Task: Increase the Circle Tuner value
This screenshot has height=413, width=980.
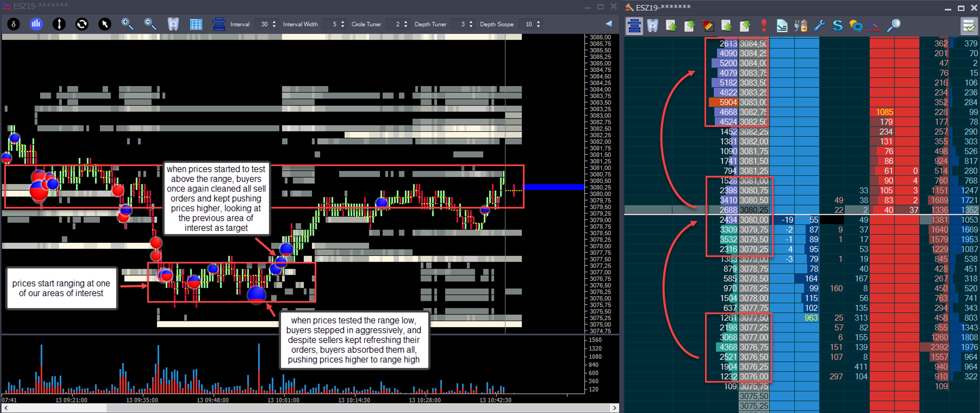Action: coord(406,22)
